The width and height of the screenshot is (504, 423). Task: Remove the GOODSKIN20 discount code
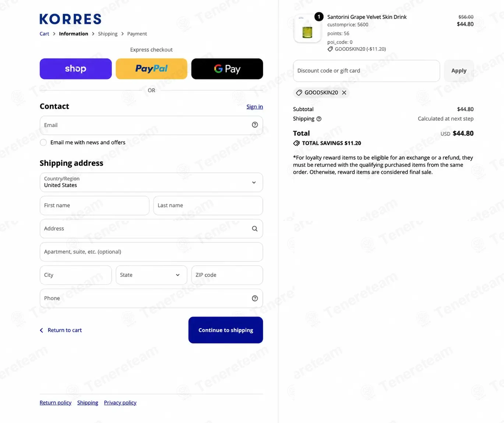(x=344, y=93)
